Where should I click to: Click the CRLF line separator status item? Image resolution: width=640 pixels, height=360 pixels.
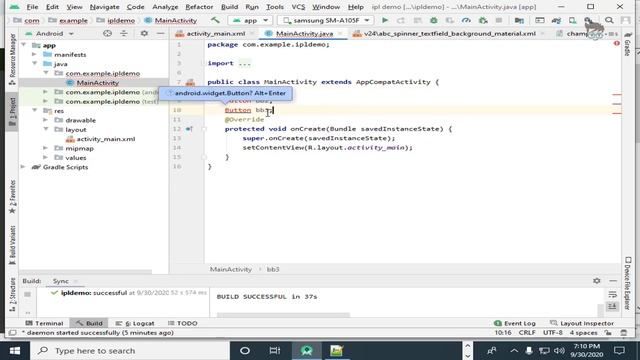click(527, 333)
